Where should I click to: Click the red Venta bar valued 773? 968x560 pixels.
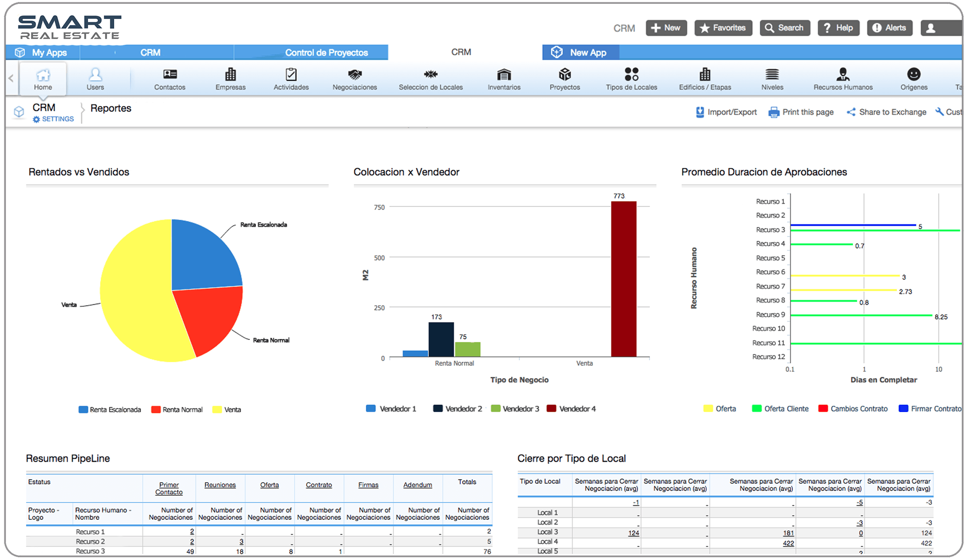(623, 279)
